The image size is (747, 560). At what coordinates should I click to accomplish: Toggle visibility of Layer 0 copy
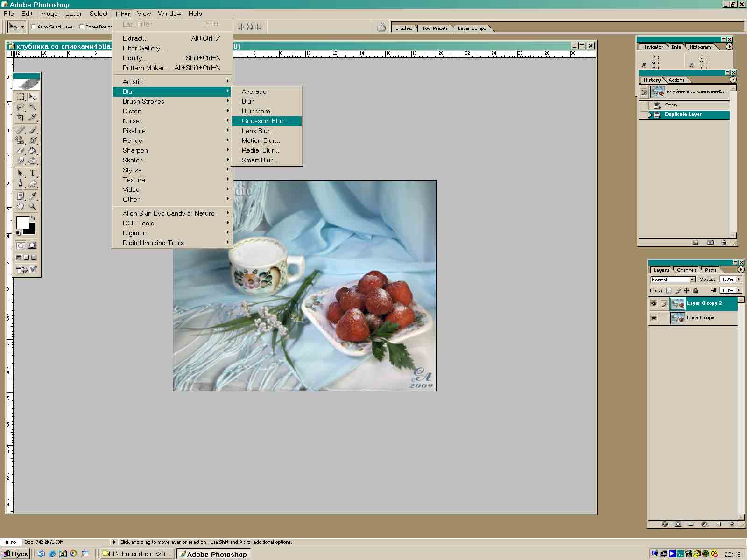(x=654, y=318)
